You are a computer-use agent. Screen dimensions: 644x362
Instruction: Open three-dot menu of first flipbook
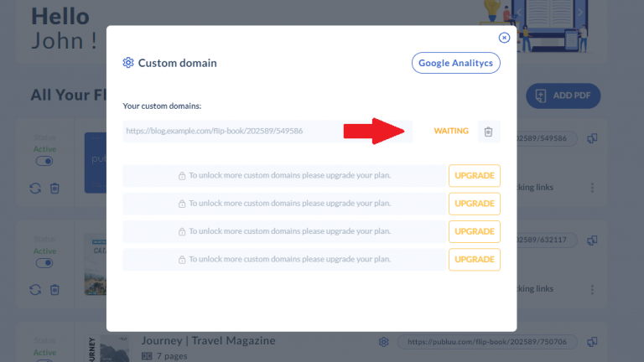(592, 188)
